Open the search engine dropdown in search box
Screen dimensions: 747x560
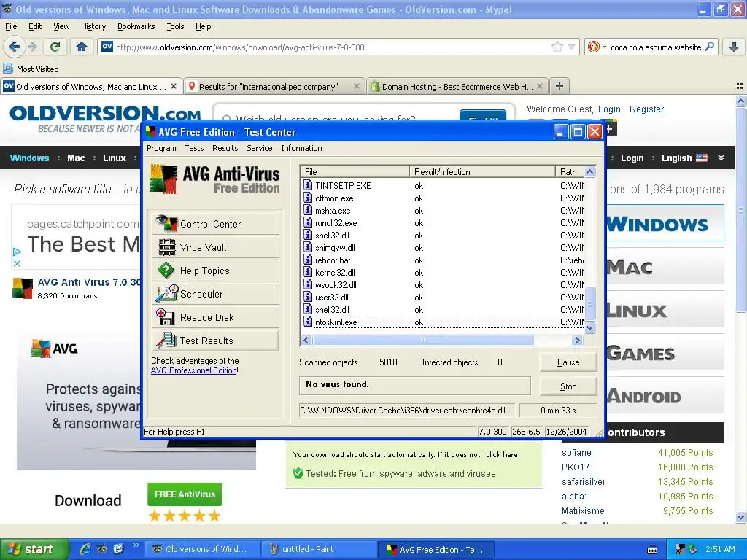[x=605, y=47]
